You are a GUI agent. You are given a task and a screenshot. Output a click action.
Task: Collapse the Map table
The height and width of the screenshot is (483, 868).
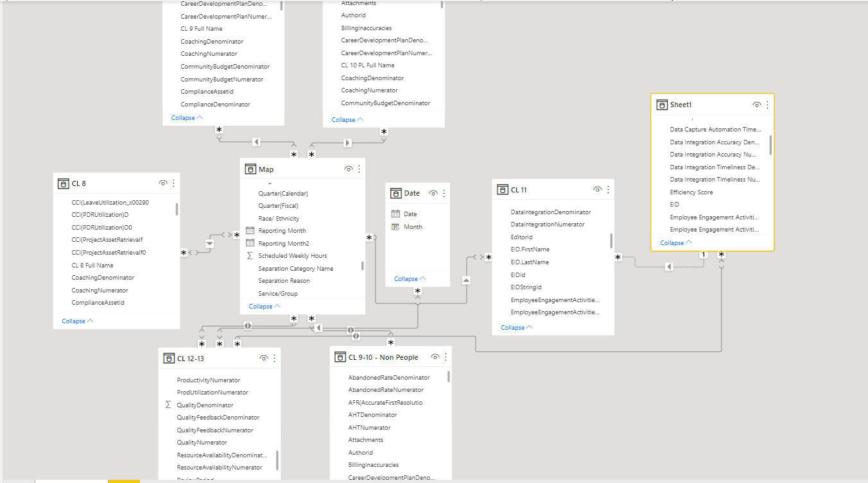point(265,307)
